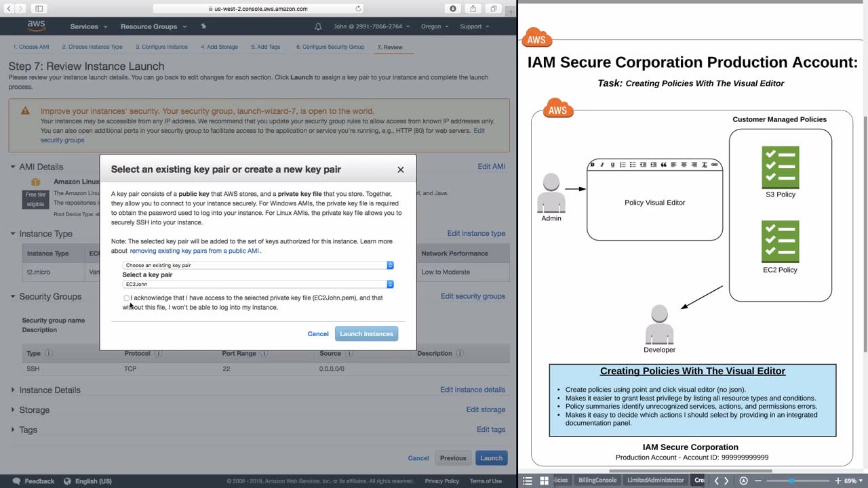Viewport: 868px width, 488px height.
Task: Open the Resource Groups dropdown
Action: 153,26
